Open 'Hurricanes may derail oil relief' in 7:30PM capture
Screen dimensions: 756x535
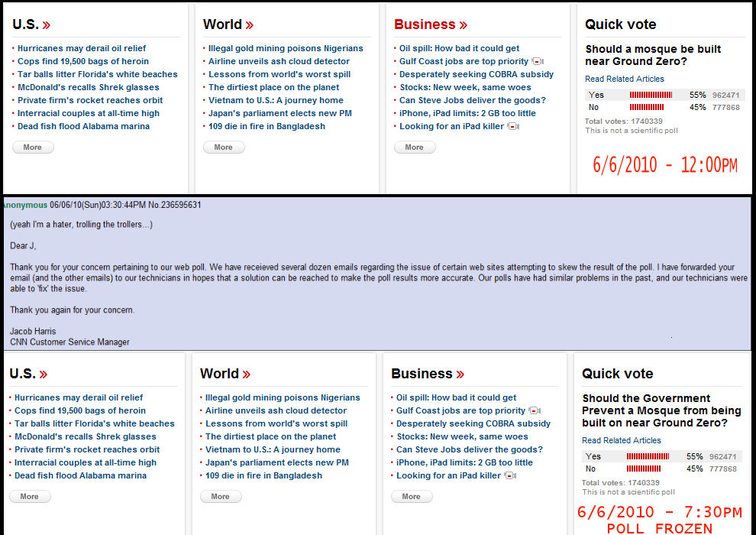[79, 397]
